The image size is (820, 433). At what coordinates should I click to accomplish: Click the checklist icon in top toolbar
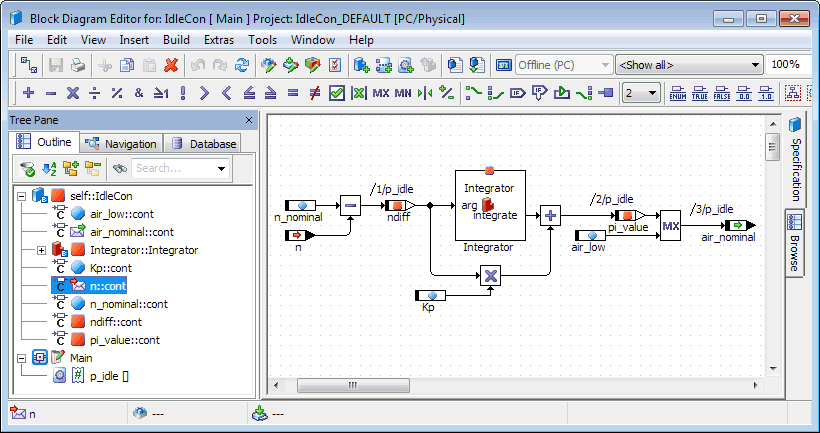tap(335, 65)
